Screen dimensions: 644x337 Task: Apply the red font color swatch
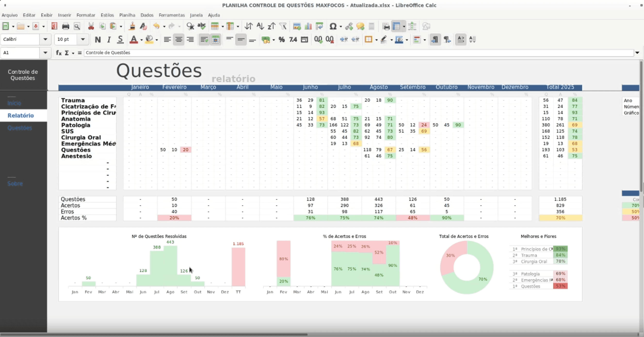tap(133, 39)
